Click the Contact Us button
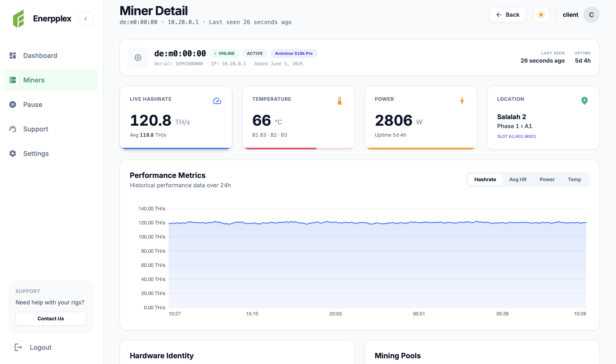The height and width of the screenshot is (364, 616). (51, 318)
